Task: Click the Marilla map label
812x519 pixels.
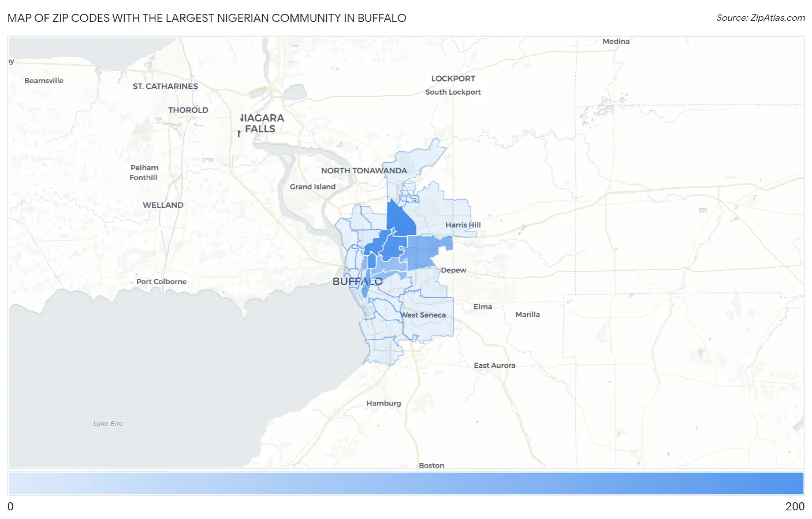Action: tap(527, 314)
